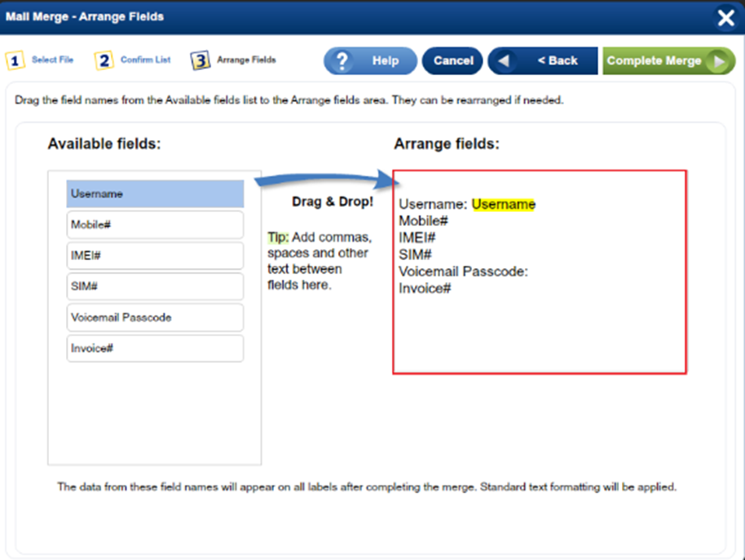745x560 pixels.
Task: Open Arrange Fields step label
Action: [246, 60]
